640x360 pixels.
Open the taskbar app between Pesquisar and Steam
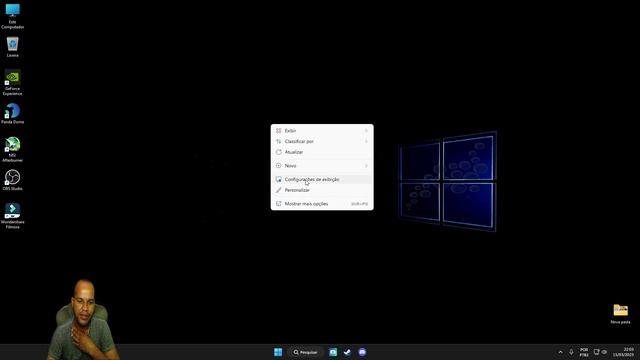click(333, 352)
